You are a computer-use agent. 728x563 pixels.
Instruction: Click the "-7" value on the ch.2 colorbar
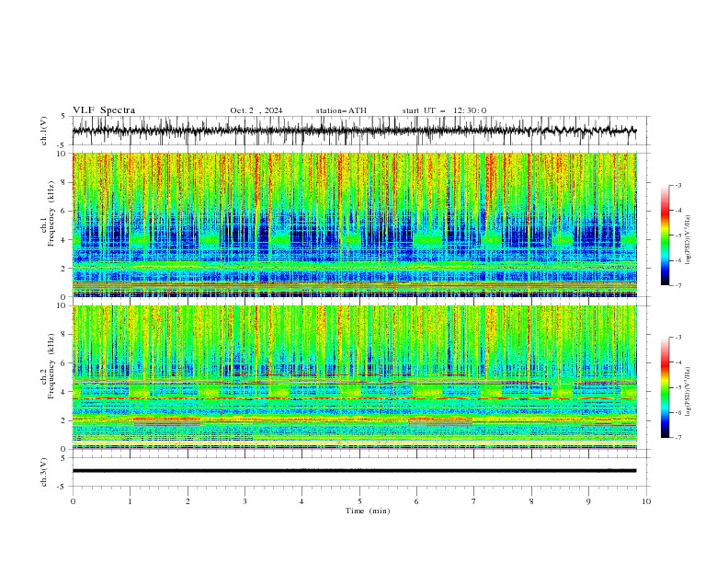(677, 437)
